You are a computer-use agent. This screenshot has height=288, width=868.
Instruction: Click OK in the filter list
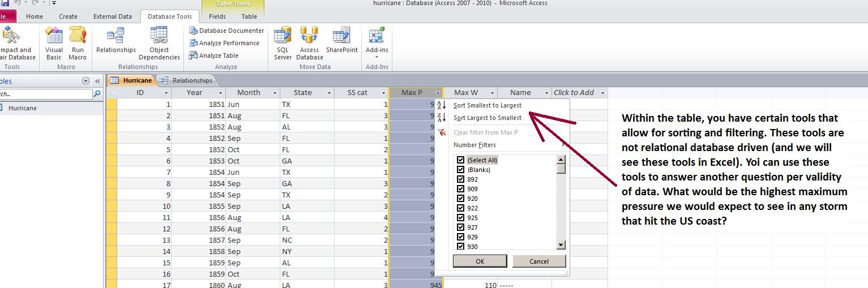coord(480,261)
